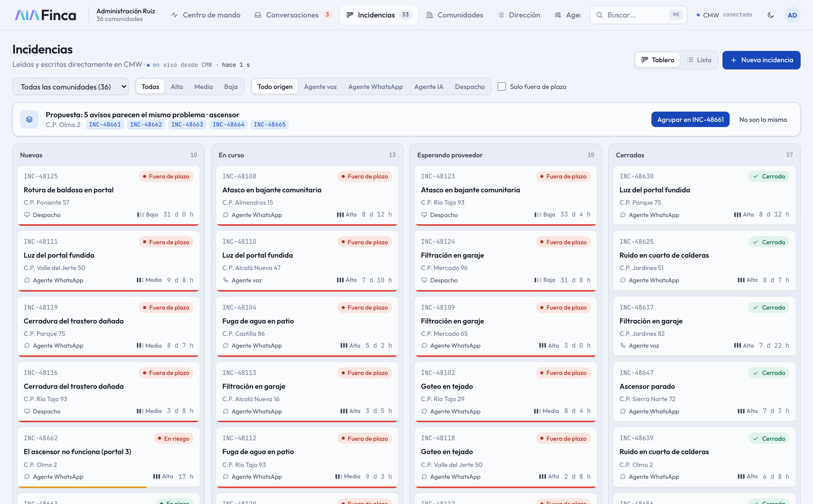Filter origin by Agente voz
The width and height of the screenshot is (813, 504).
pyautogui.click(x=320, y=87)
